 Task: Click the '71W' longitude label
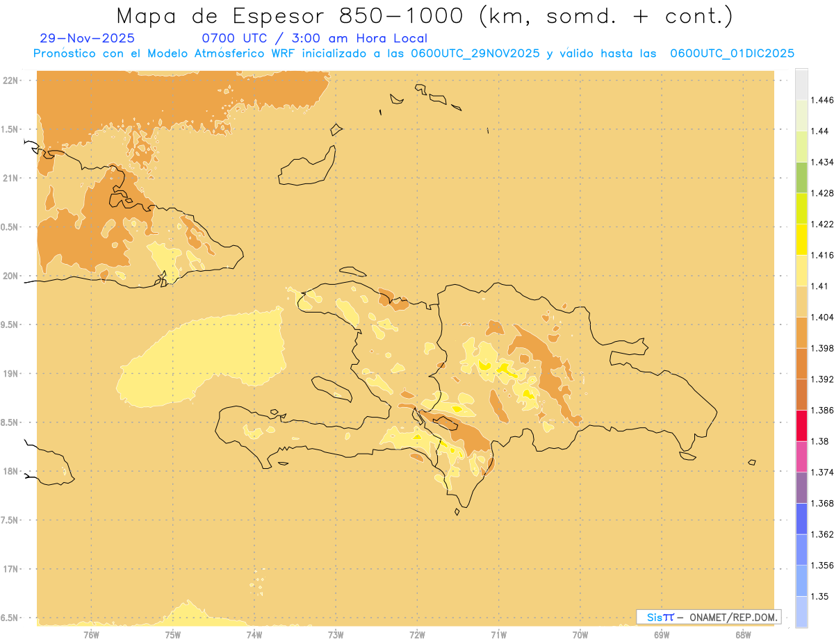[499, 635]
